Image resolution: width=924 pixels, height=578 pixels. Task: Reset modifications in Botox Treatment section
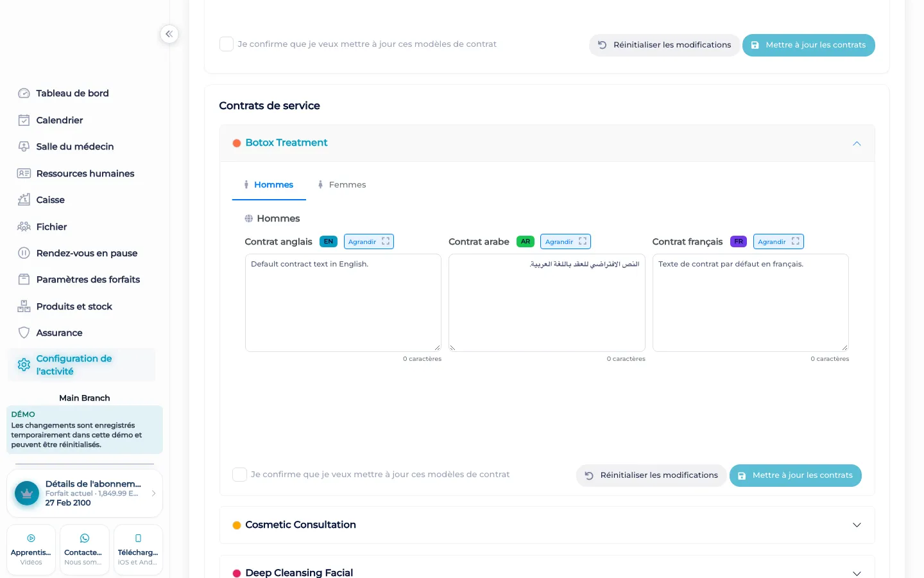(651, 475)
